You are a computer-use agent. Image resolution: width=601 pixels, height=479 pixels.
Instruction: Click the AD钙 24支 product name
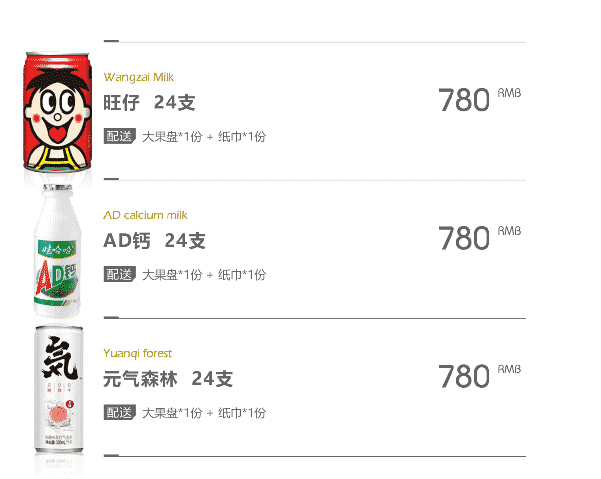pos(154,241)
